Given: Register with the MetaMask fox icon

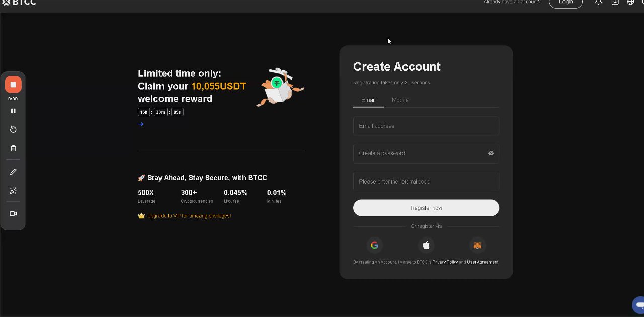Looking at the screenshot, I should coord(477,245).
